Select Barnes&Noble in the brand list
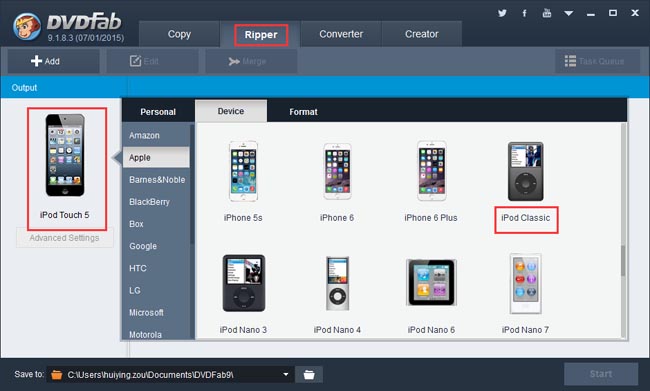650x391 pixels. [x=156, y=180]
